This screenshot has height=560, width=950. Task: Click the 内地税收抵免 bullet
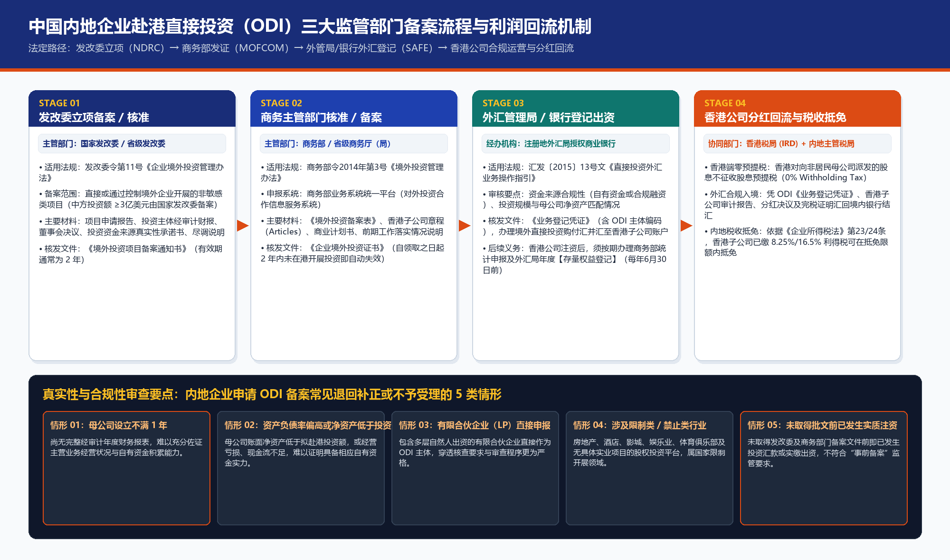(797, 242)
